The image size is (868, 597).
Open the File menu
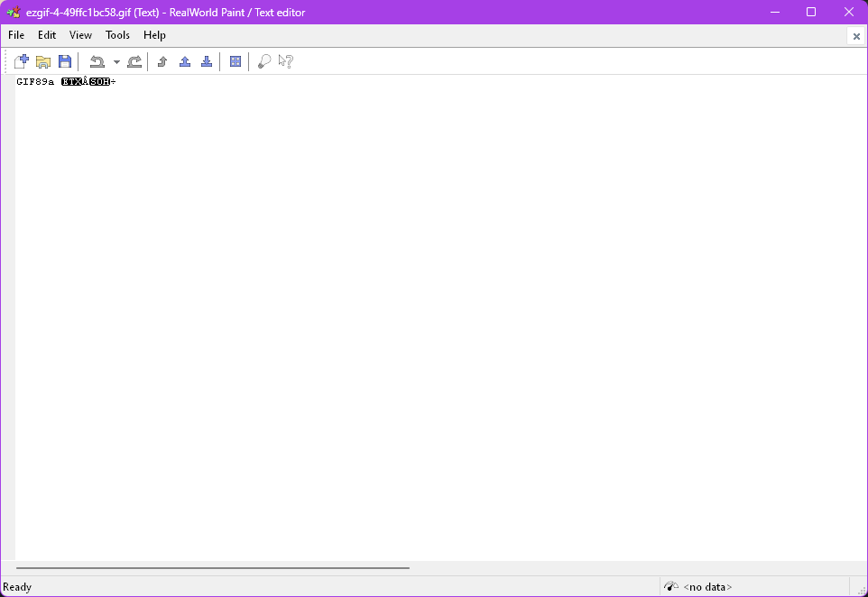tap(16, 35)
